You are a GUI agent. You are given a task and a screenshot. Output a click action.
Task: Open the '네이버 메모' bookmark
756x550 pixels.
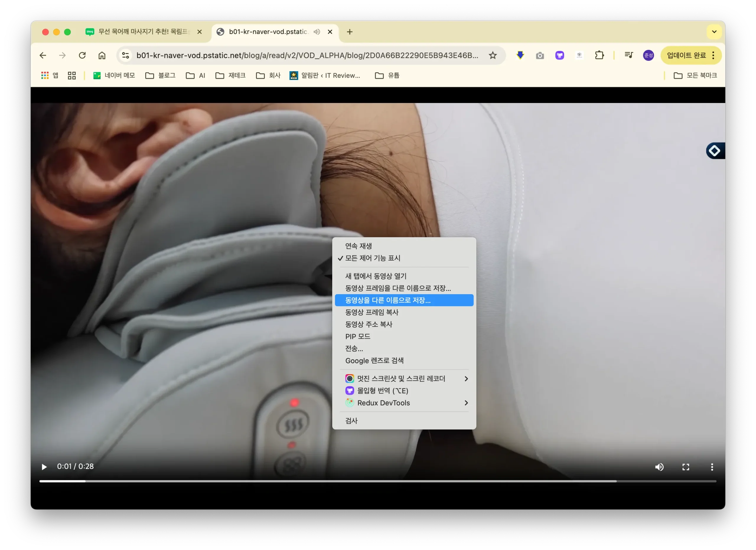[x=114, y=76]
